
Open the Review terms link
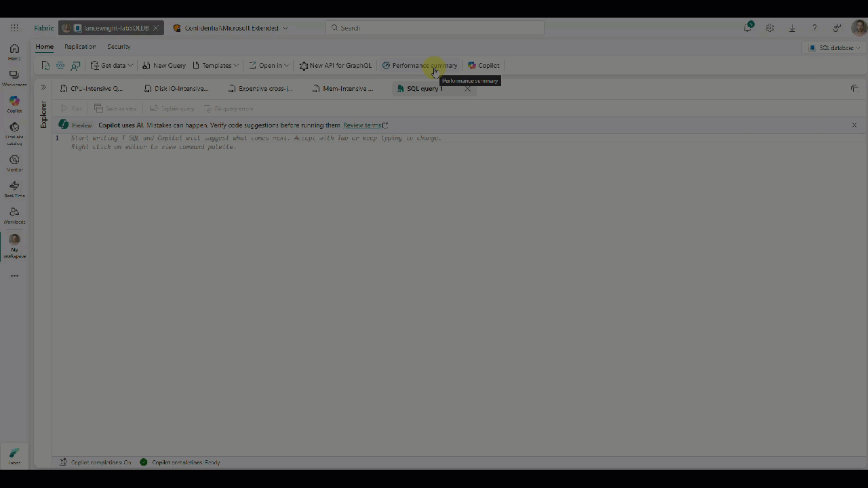(x=364, y=125)
